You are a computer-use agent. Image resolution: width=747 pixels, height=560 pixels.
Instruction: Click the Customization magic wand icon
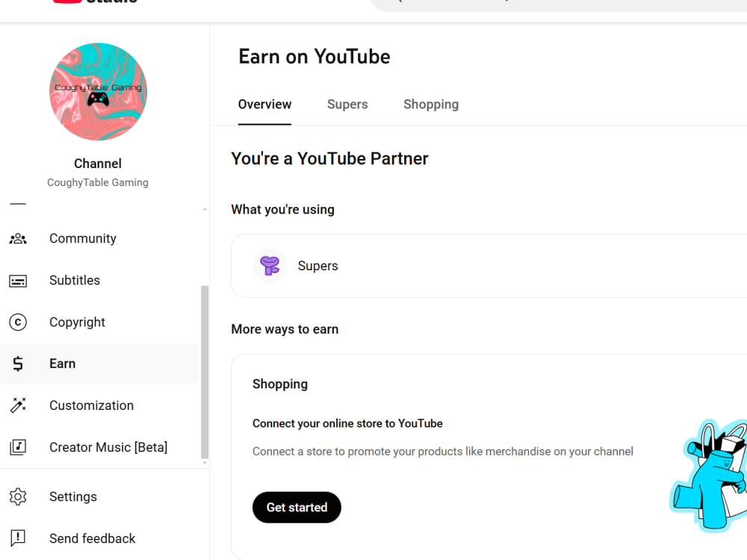pyautogui.click(x=18, y=405)
